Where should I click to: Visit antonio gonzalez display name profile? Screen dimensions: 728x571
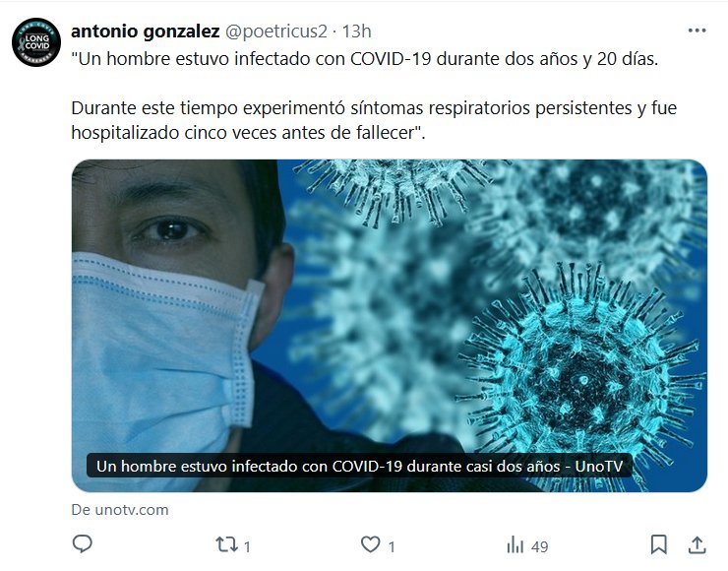tap(146, 32)
